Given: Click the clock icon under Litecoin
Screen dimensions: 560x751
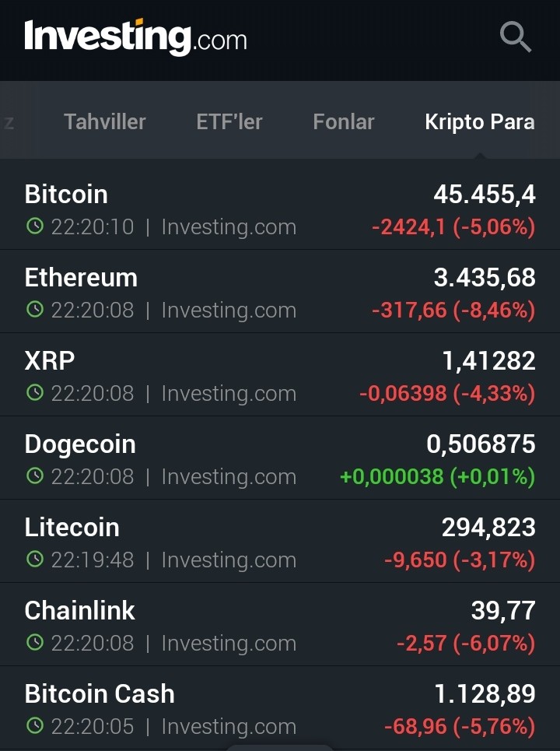Looking at the screenshot, I should [35, 559].
